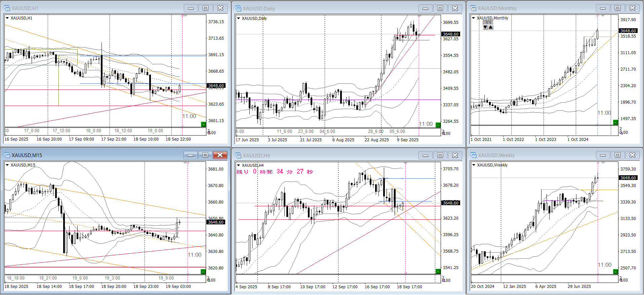Click the chart shift triangle on Daily chart
The height and width of the screenshot is (295, 644).
[419, 16]
